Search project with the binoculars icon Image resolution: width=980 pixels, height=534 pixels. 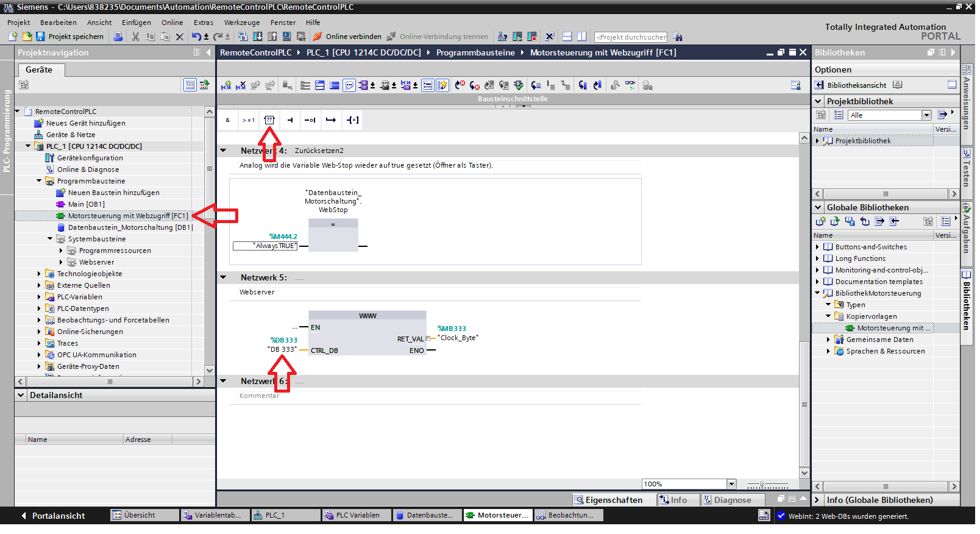click(x=678, y=37)
